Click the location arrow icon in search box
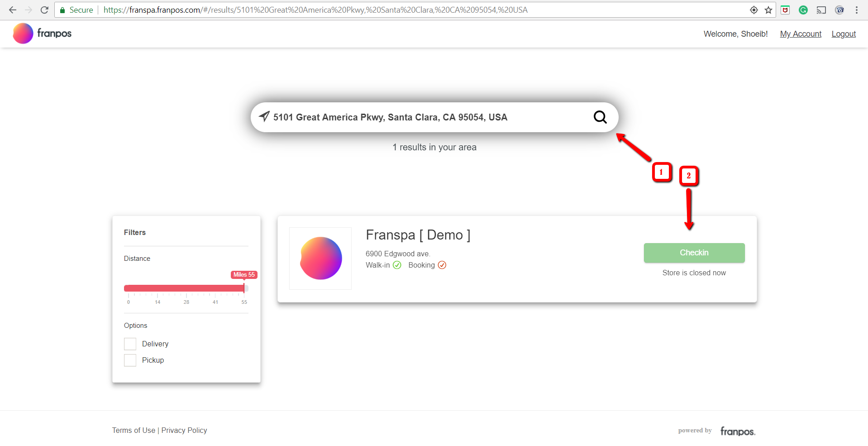Image resolution: width=868 pixels, height=446 pixels. (x=264, y=117)
